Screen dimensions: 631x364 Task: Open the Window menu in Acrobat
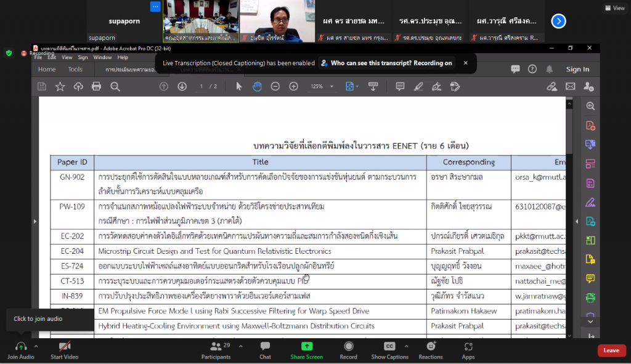(102, 57)
